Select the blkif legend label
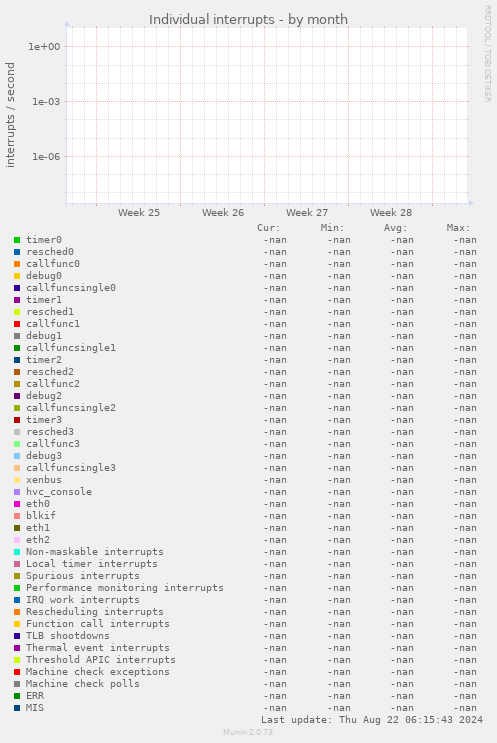Image resolution: width=497 pixels, height=743 pixels. (x=41, y=516)
